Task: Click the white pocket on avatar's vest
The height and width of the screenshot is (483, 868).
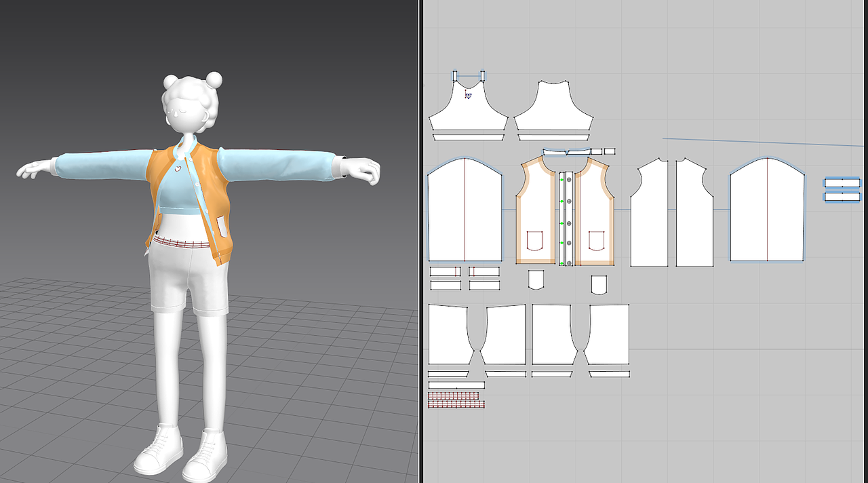Action: [222, 225]
